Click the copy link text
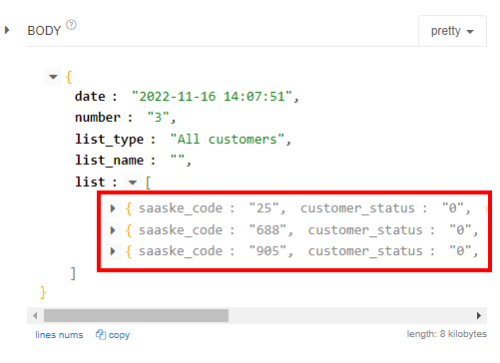This screenshot has height=363, width=500. pos(119,335)
